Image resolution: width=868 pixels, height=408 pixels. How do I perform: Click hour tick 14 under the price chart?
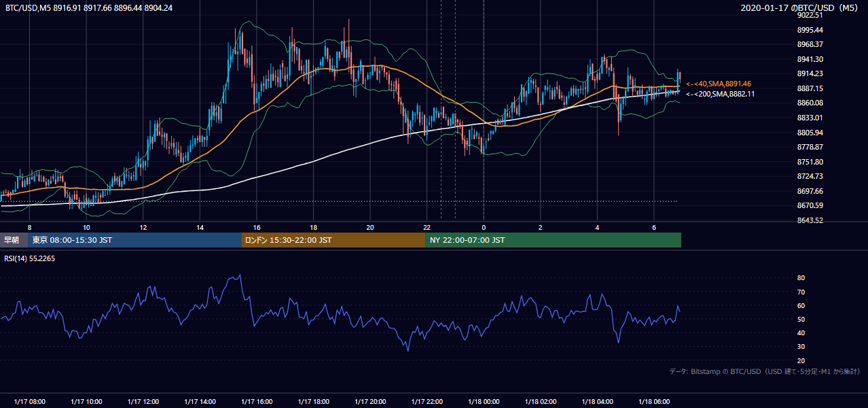coord(200,227)
